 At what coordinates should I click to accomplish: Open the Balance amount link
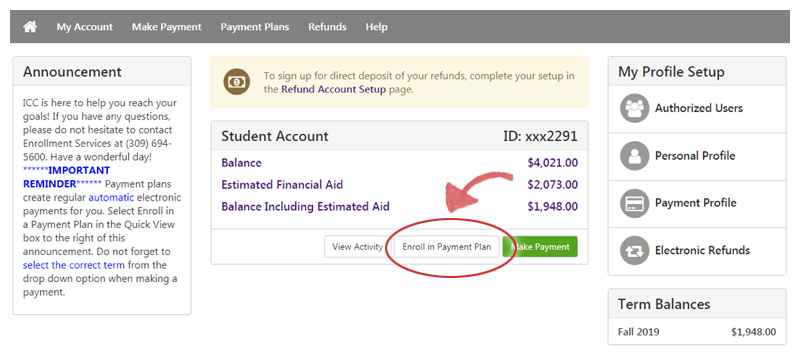pyautogui.click(x=553, y=163)
